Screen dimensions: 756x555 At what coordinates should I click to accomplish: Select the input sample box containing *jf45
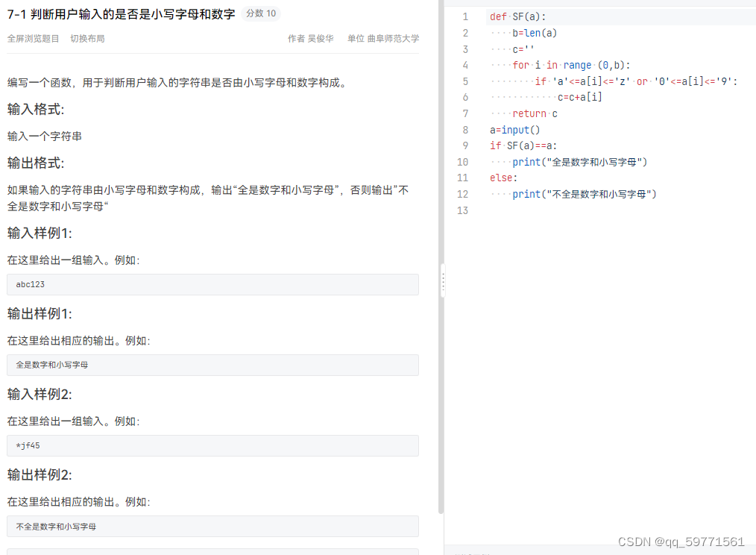click(212, 445)
